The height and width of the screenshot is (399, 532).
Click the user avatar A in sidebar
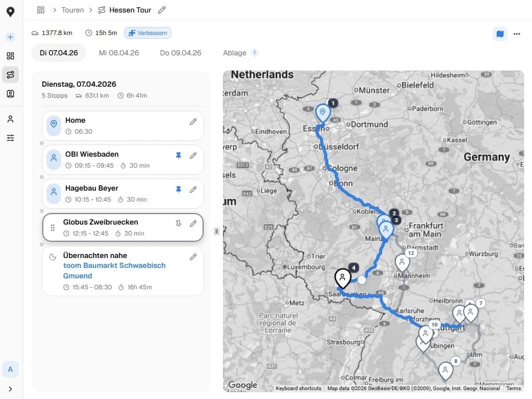(10, 369)
